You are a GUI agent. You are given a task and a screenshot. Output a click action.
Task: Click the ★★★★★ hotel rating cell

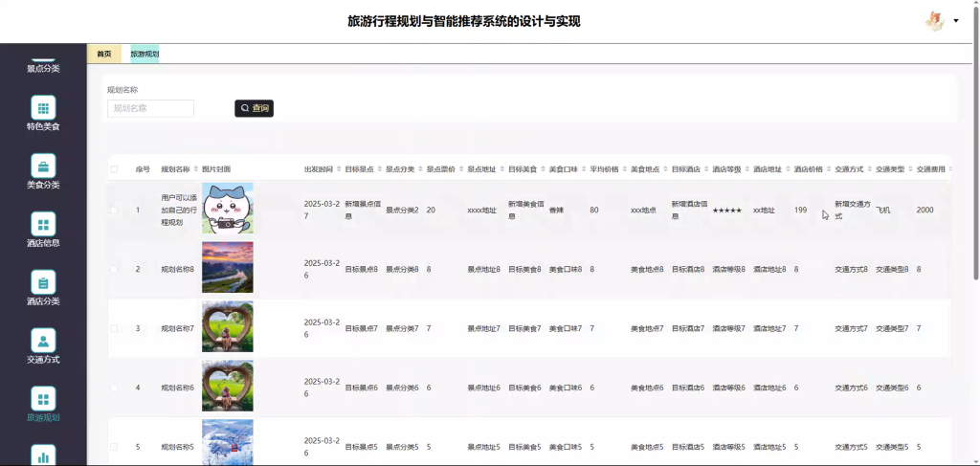pyautogui.click(x=727, y=210)
